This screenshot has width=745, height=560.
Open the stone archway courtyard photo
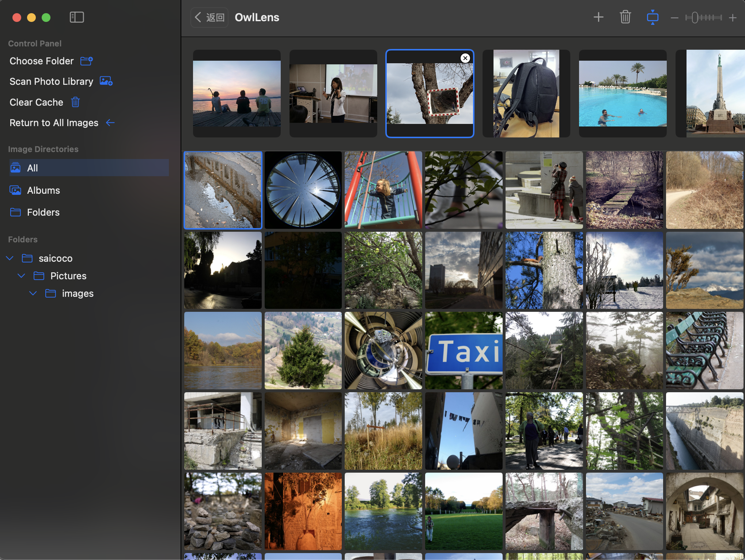click(705, 511)
